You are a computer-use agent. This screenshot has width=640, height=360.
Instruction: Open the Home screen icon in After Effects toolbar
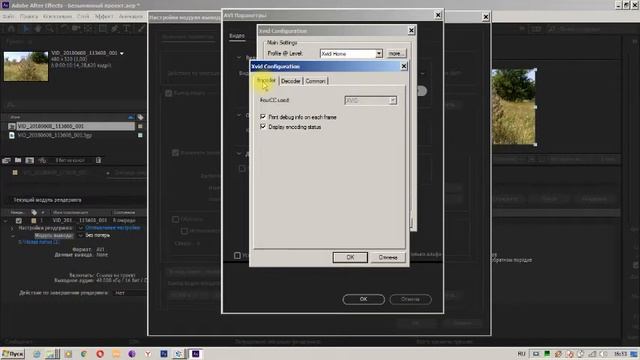(x=11, y=29)
